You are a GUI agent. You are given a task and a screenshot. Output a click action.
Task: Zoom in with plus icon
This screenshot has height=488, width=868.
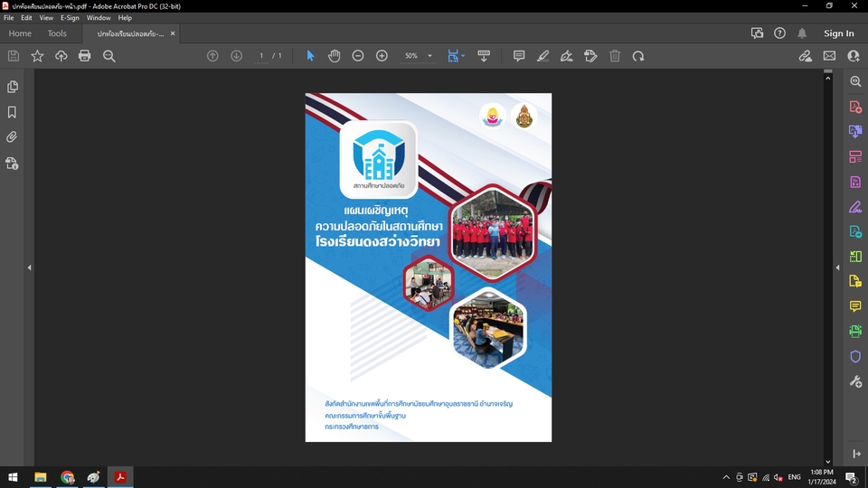(382, 56)
